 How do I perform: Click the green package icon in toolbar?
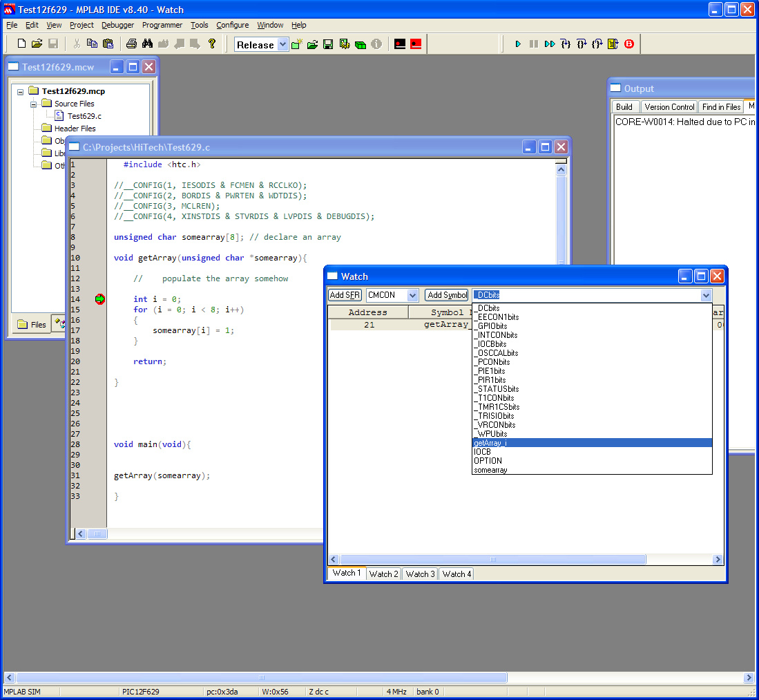click(x=360, y=44)
